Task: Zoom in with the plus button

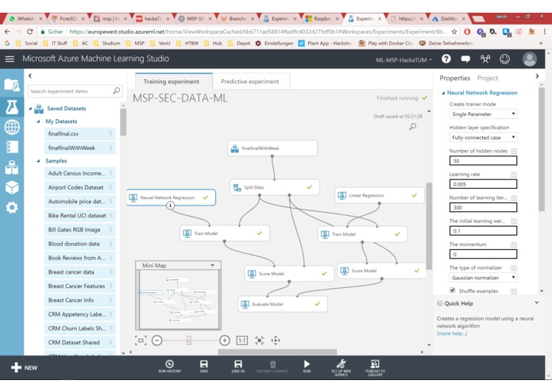Action: coord(225,340)
